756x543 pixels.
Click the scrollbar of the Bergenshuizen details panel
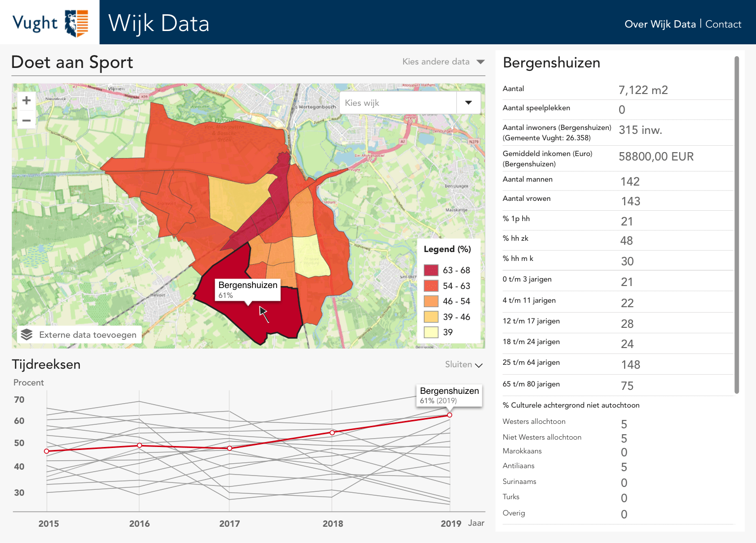point(737,225)
